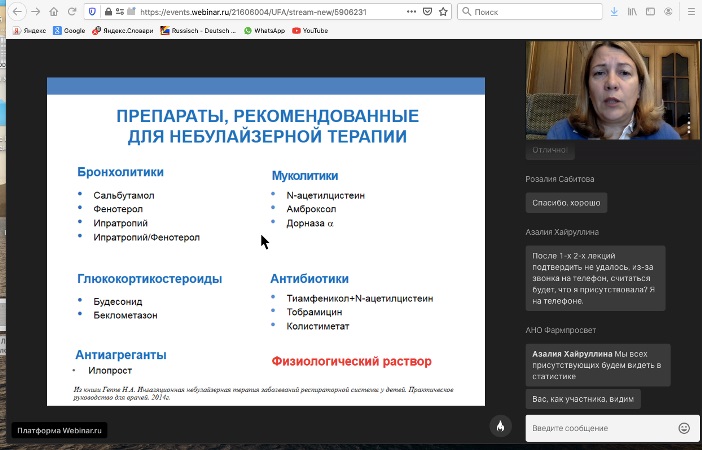Click the Глюкокортикостероиды heading
702x450 pixels.
click(150, 279)
